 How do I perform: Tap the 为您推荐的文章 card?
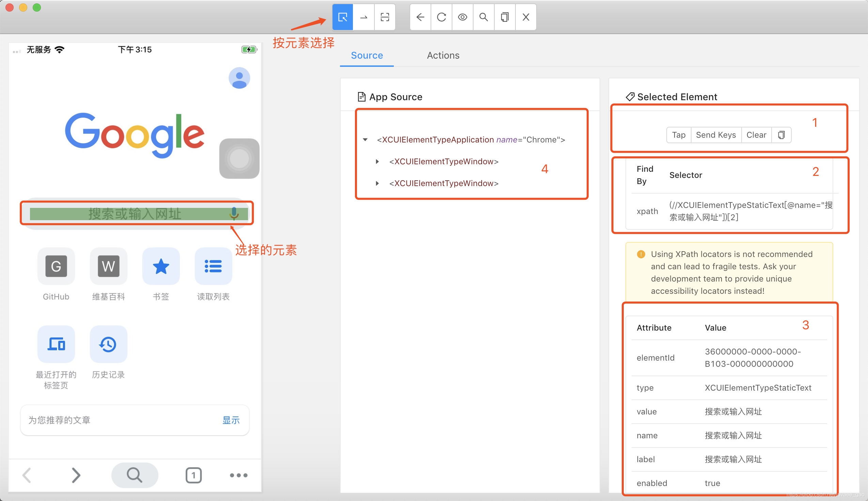[x=135, y=420]
